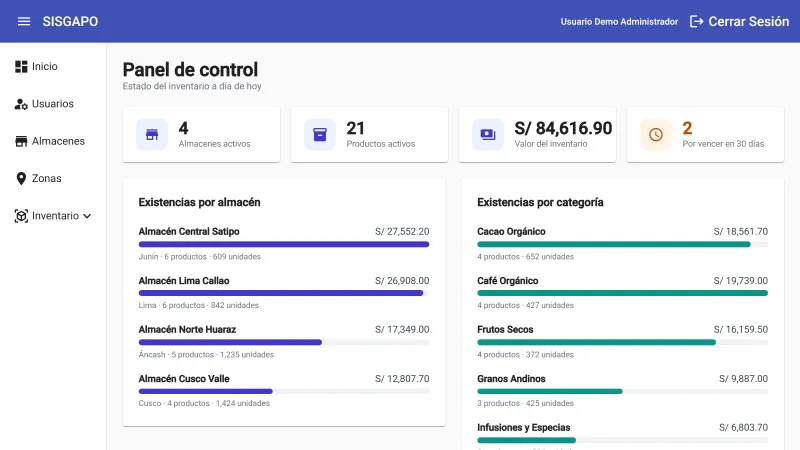This screenshot has width=800, height=450.
Task: Open the hamburger navigation menu
Action: (x=24, y=21)
